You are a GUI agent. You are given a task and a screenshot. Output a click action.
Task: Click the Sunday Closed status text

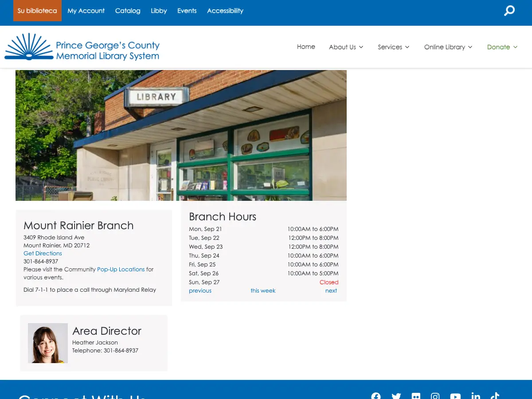(x=329, y=282)
